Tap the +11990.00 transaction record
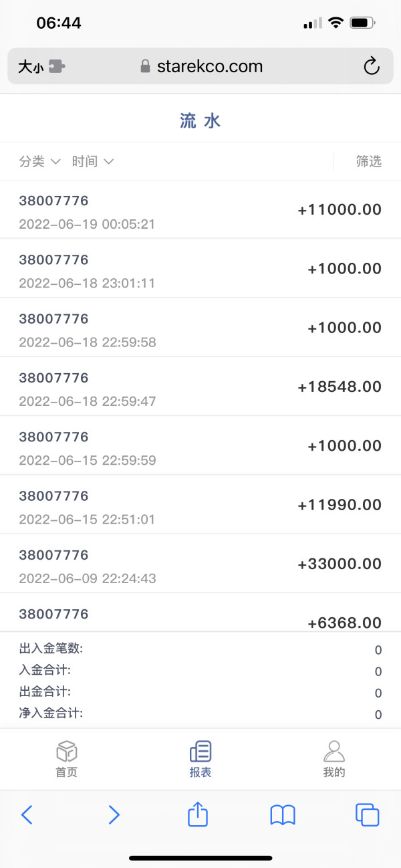This screenshot has height=868, width=401. [x=200, y=506]
